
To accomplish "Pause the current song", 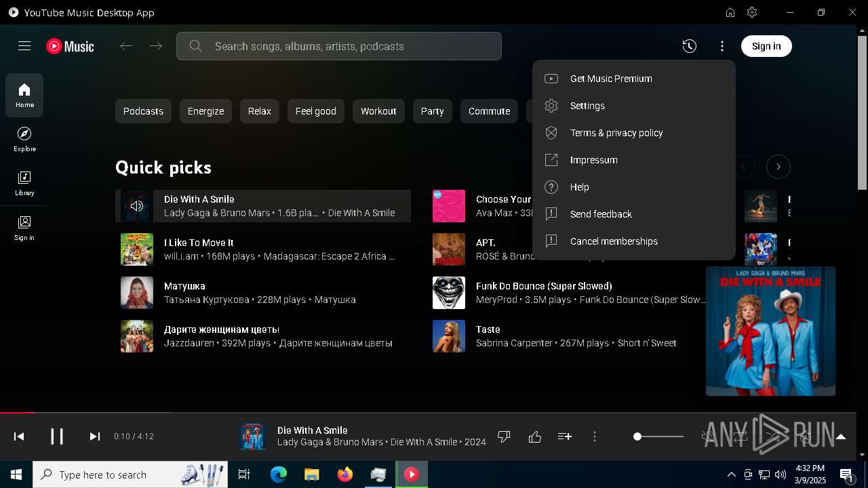I will click(x=57, y=436).
